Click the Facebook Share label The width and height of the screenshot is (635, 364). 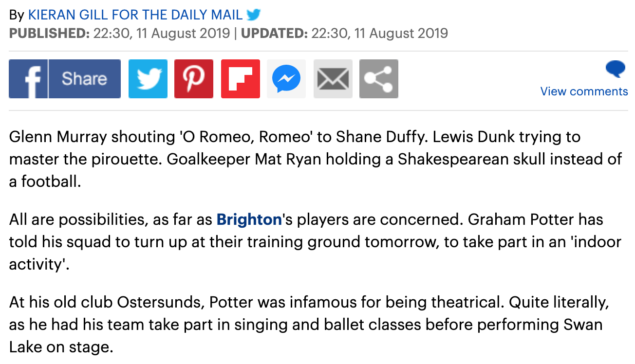84,79
